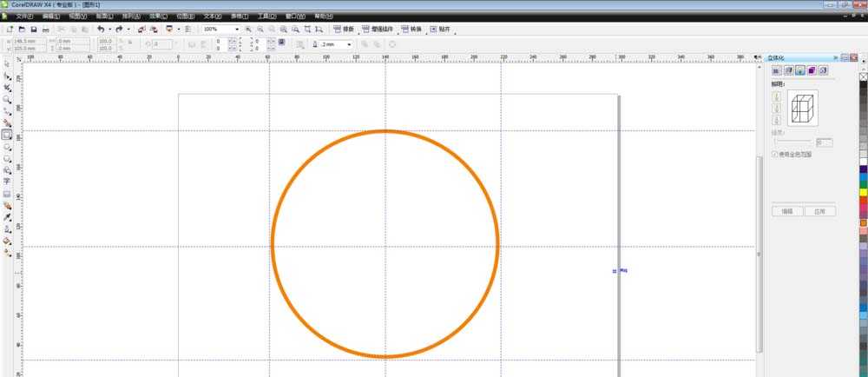Select the Pick tool in toolbox
This screenshot has height=377, width=868.
coord(7,64)
